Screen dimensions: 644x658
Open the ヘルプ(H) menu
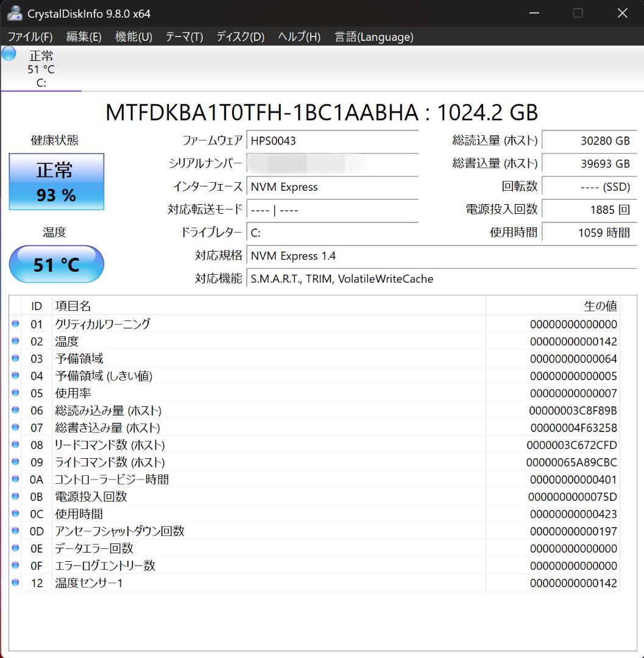click(x=299, y=37)
